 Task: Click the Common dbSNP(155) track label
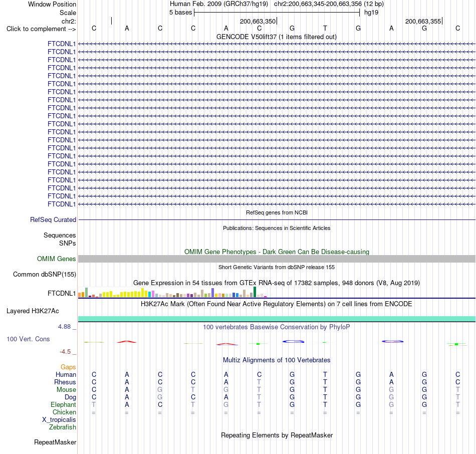[45, 275]
